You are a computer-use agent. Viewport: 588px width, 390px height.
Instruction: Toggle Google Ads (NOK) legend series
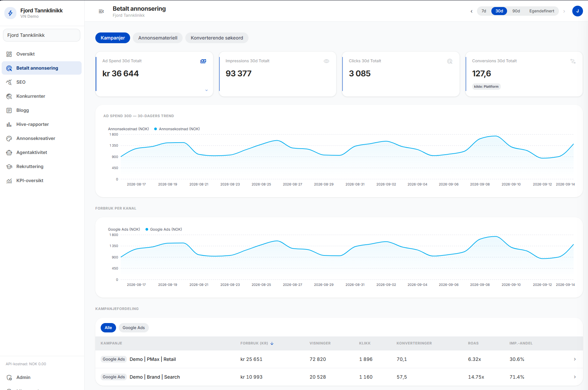164,229
